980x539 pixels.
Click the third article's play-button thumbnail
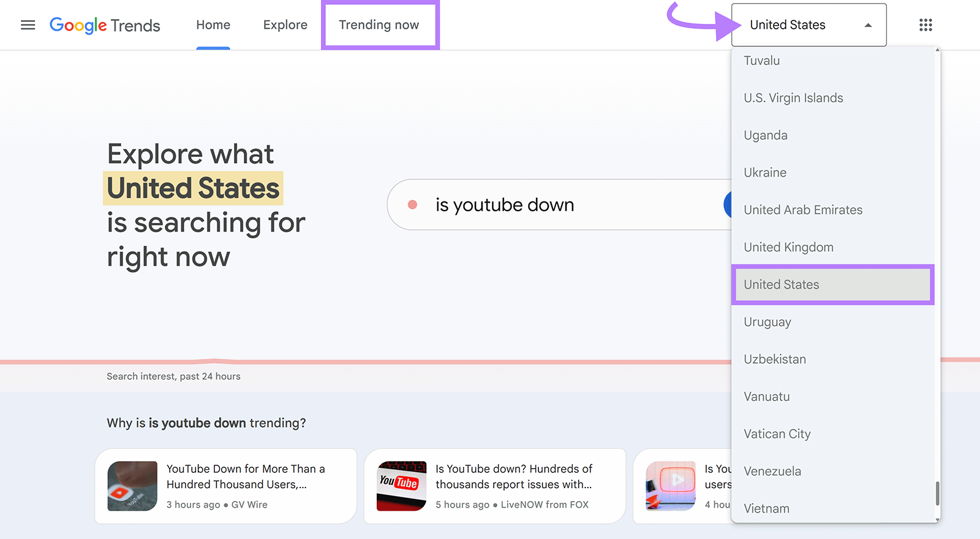click(670, 486)
